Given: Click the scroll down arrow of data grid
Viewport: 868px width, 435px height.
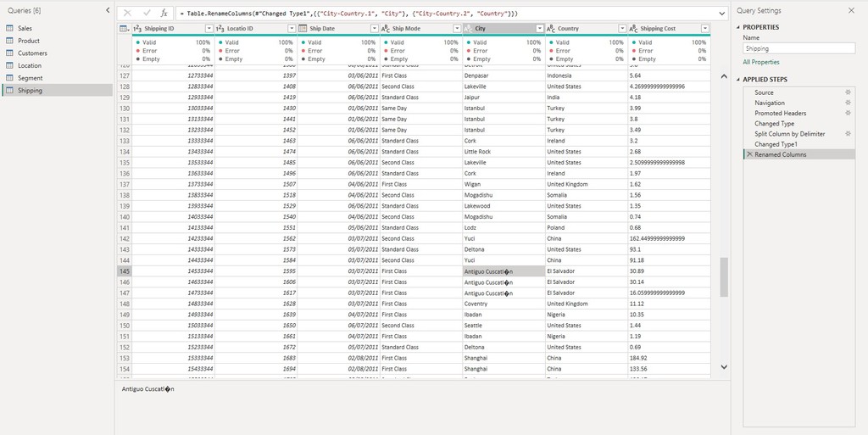Looking at the screenshot, I should click(724, 366).
